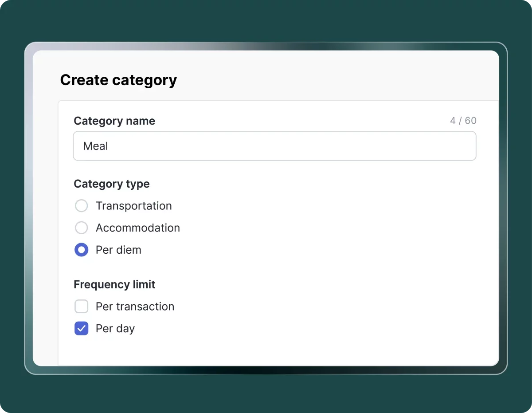The image size is (532, 413).
Task: Click the Category name field label
Action: coord(114,121)
